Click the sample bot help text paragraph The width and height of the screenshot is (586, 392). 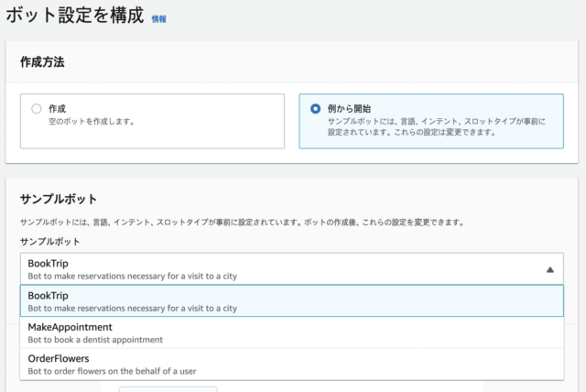coord(242,223)
